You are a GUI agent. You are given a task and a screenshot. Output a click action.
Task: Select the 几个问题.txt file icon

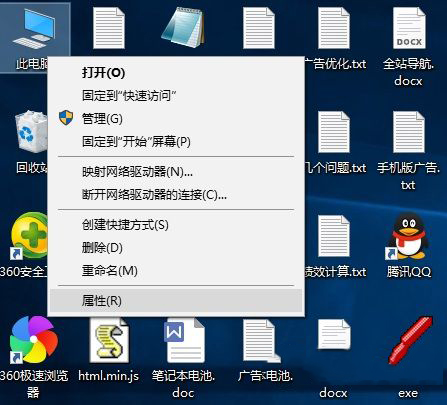(x=334, y=132)
